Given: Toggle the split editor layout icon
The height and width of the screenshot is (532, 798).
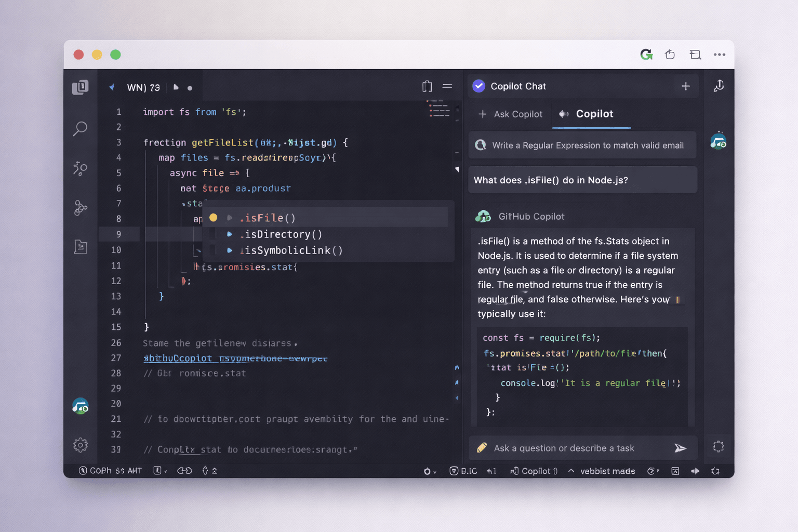Looking at the screenshot, I should [x=427, y=86].
